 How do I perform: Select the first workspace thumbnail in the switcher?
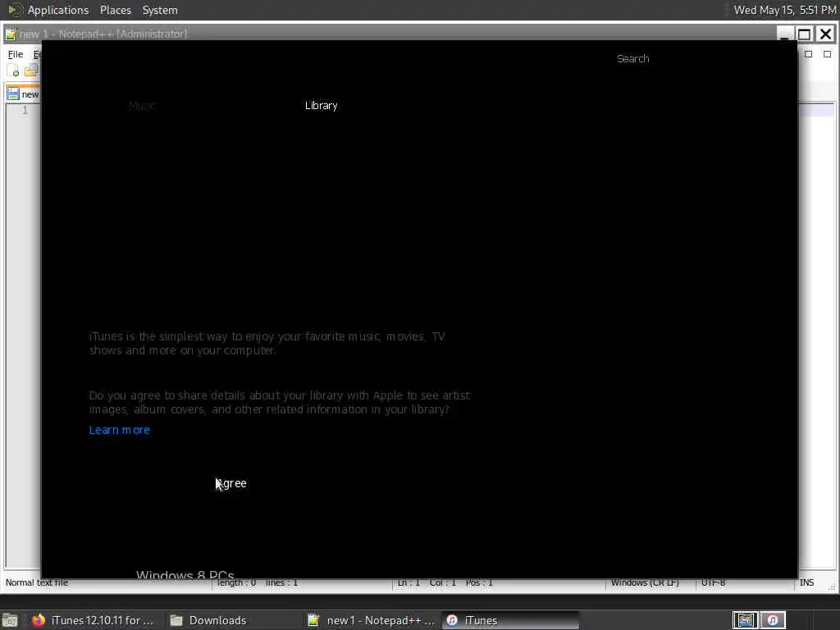(x=745, y=620)
